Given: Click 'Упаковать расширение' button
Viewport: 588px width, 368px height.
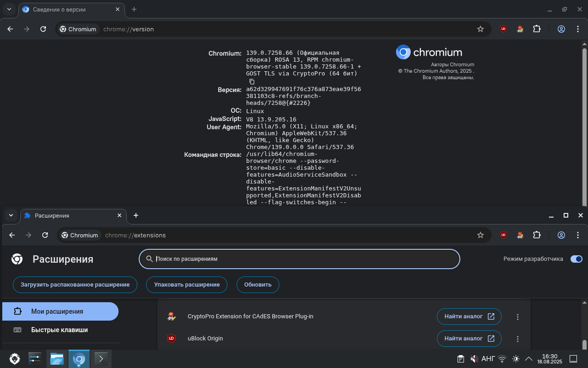Looking at the screenshot, I should (187, 285).
